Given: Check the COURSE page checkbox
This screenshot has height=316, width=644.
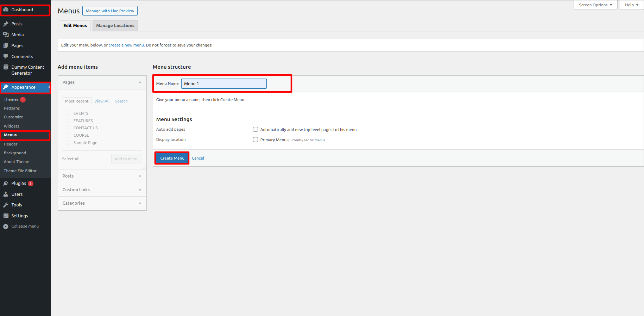Looking at the screenshot, I should [69, 135].
